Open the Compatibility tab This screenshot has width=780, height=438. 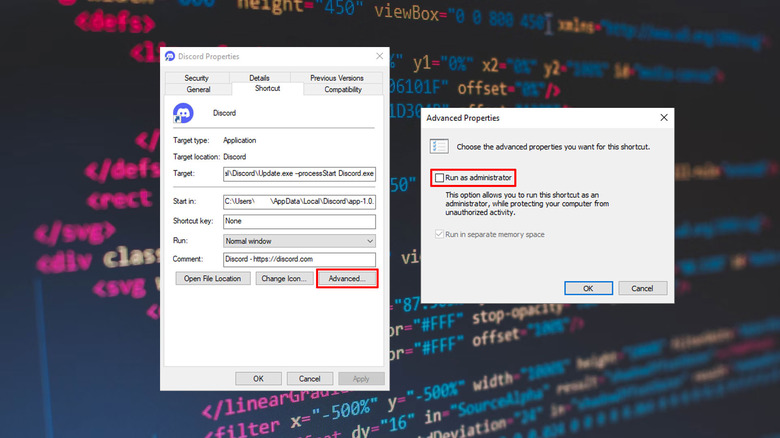point(343,89)
